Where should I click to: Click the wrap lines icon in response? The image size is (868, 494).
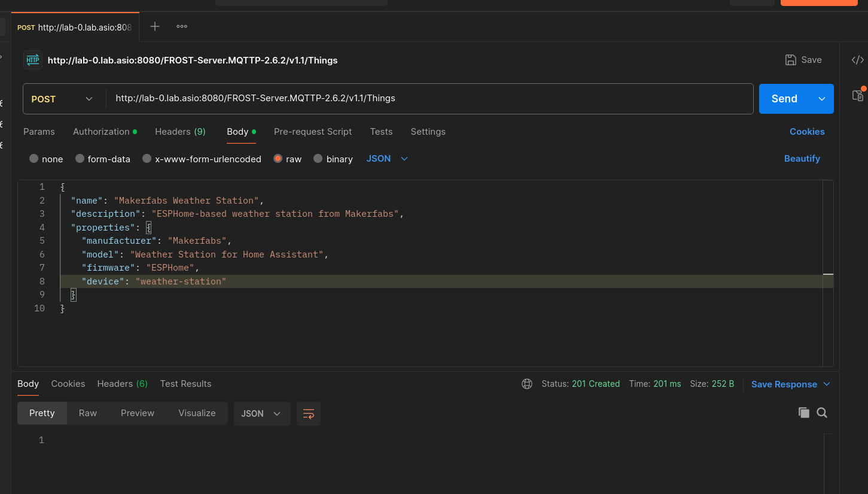(309, 414)
